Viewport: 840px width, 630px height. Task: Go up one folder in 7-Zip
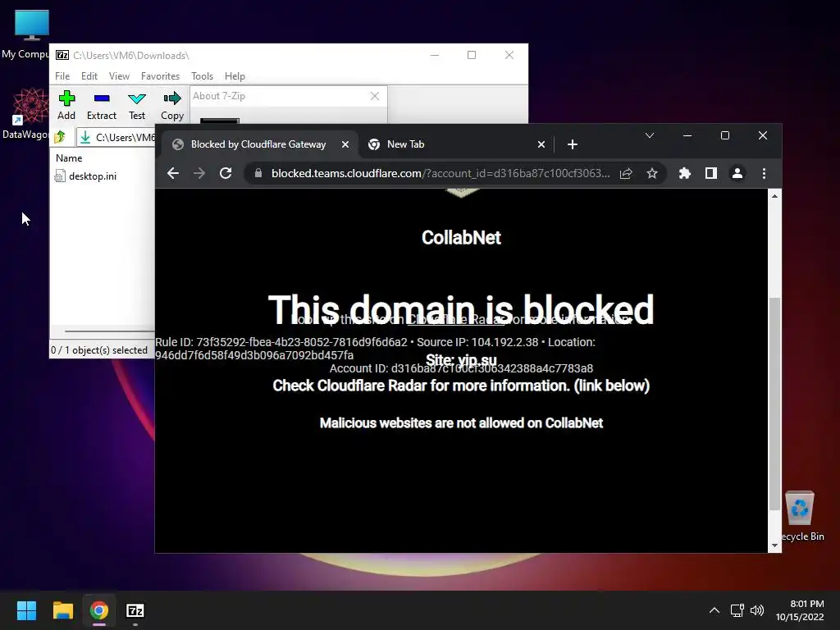[x=60, y=137]
